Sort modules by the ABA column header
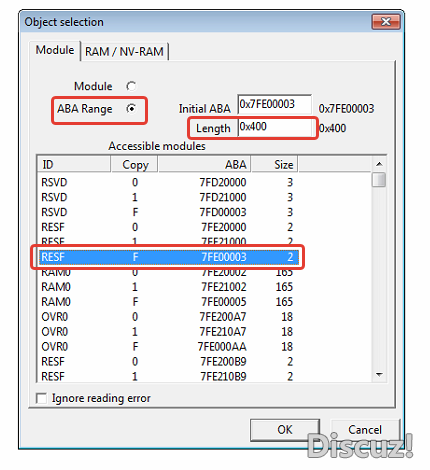Image resolution: width=430 pixels, height=470 pixels. 204,165
